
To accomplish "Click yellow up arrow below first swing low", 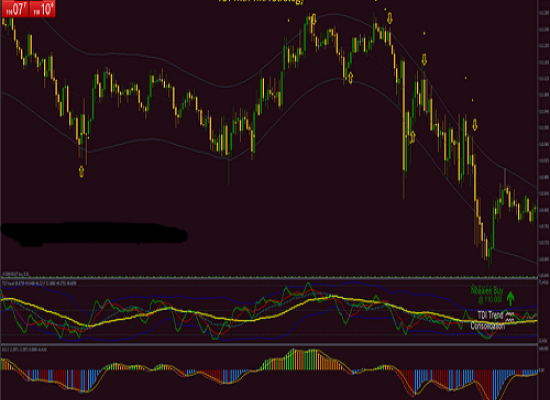I will tap(81, 172).
